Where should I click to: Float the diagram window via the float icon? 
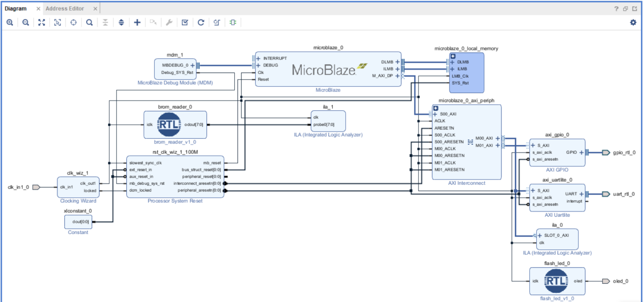(625, 9)
